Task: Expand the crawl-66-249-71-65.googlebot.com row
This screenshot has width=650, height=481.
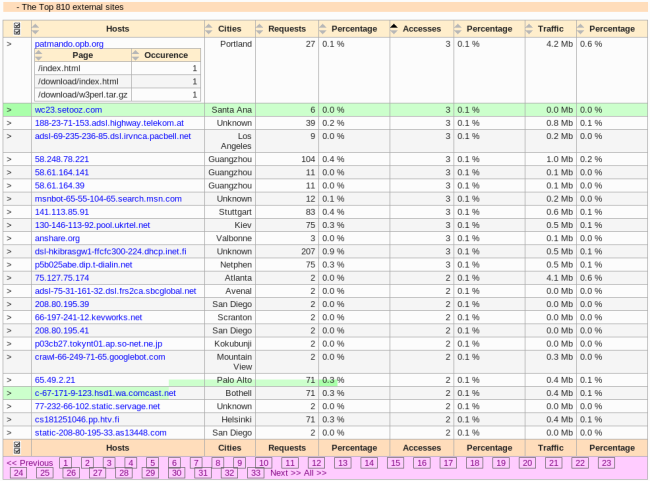Action: click(x=9, y=357)
